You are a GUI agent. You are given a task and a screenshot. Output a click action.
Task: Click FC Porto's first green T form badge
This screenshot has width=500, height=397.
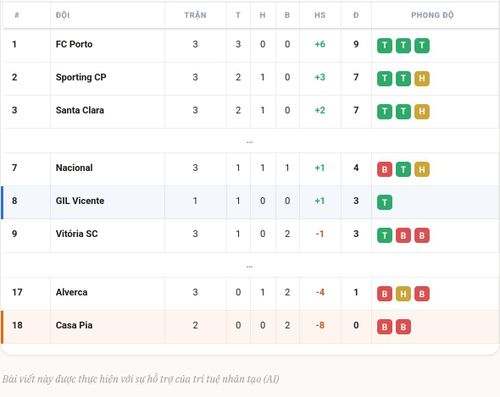tap(384, 46)
